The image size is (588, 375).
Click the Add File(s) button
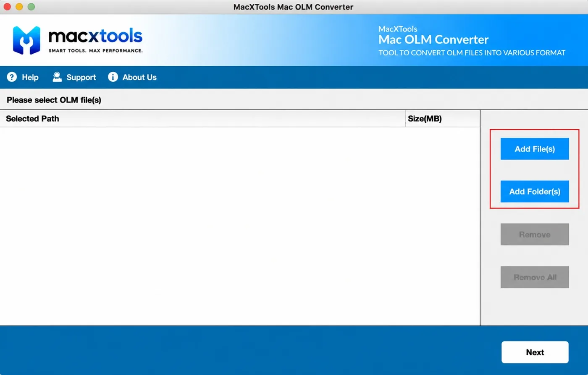pyautogui.click(x=535, y=149)
